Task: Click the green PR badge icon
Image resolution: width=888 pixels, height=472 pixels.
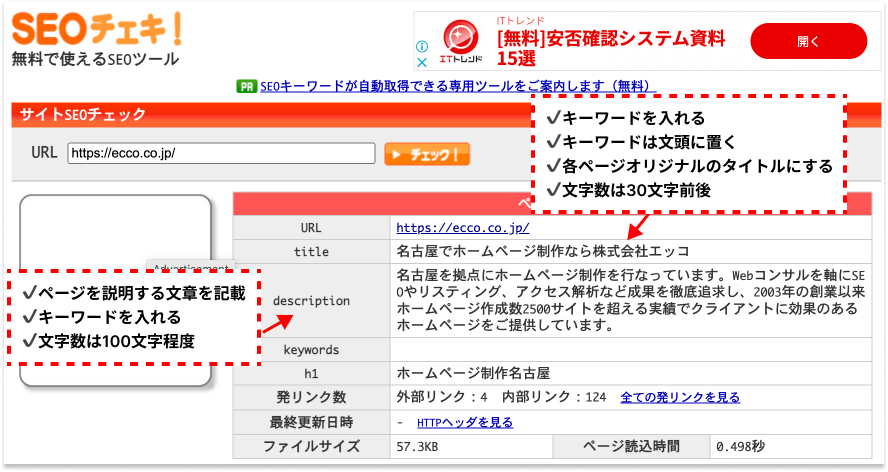Action: pos(246,87)
